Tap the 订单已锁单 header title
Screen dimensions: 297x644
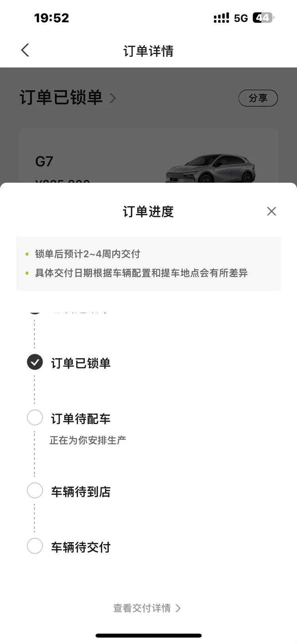coord(61,98)
